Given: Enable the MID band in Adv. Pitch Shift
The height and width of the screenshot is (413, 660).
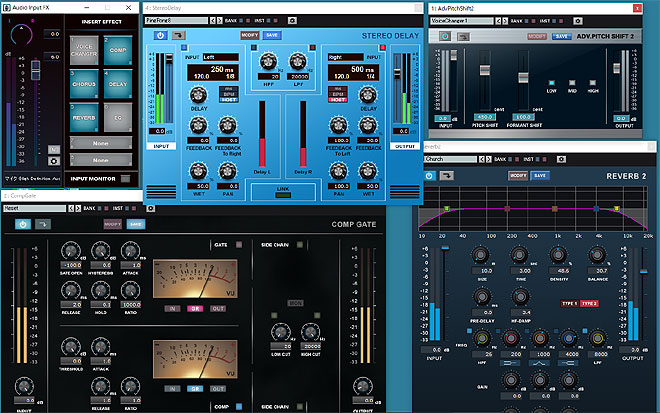Looking at the screenshot, I should (x=572, y=83).
